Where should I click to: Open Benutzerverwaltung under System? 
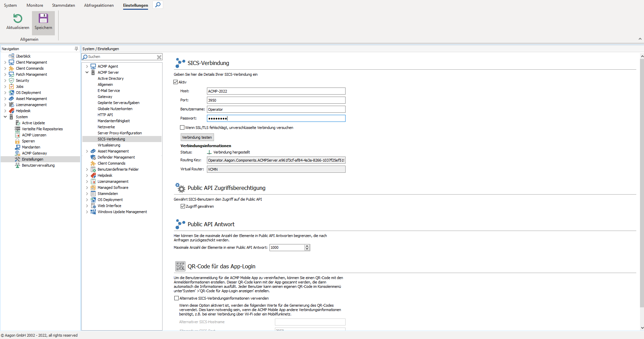coord(38,165)
